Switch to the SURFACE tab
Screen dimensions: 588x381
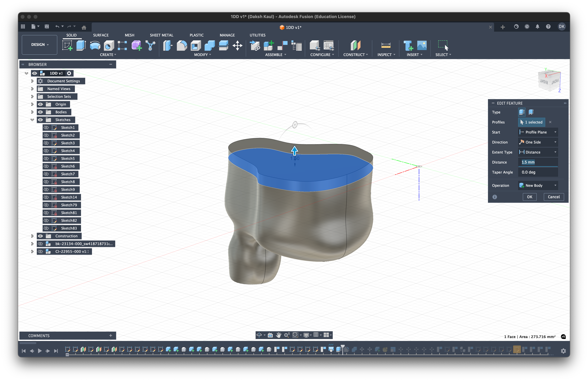tap(101, 35)
